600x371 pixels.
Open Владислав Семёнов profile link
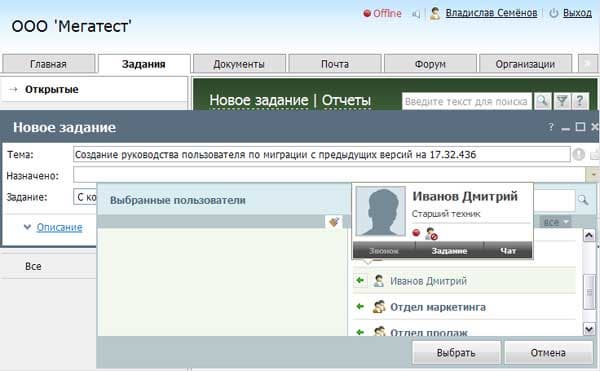click(491, 13)
